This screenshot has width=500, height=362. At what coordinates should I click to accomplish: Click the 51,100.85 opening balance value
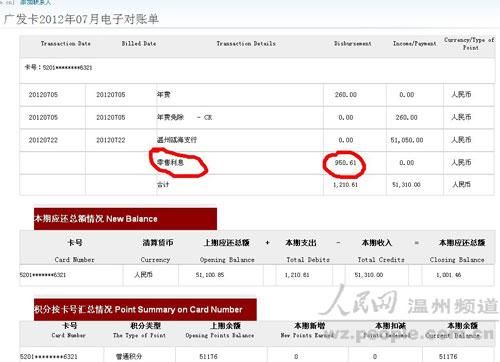coord(210,275)
